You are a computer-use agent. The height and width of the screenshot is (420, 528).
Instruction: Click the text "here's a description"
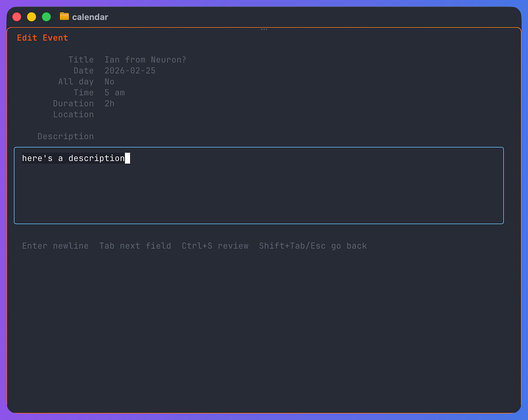pyautogui.click(x=73, y=158)
